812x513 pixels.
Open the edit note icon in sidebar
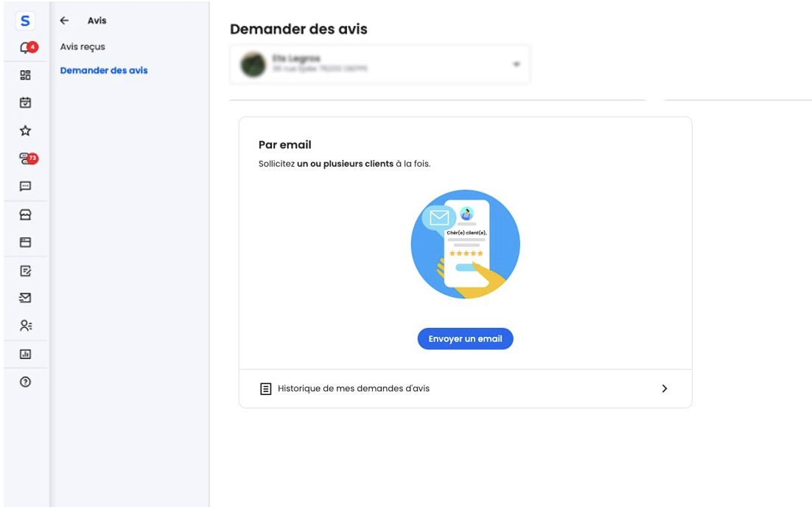[25, 271]
